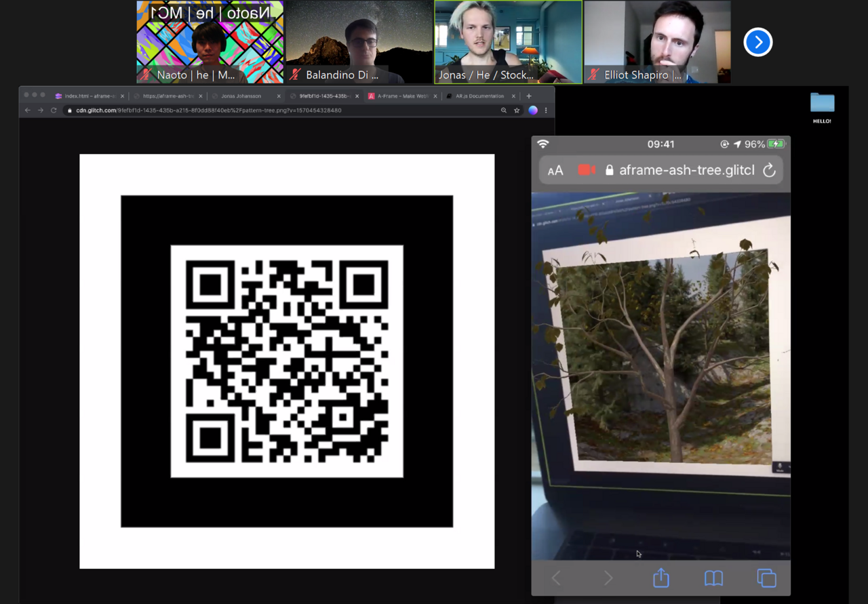Open Safari bookmarks book icon

[713, 578]
